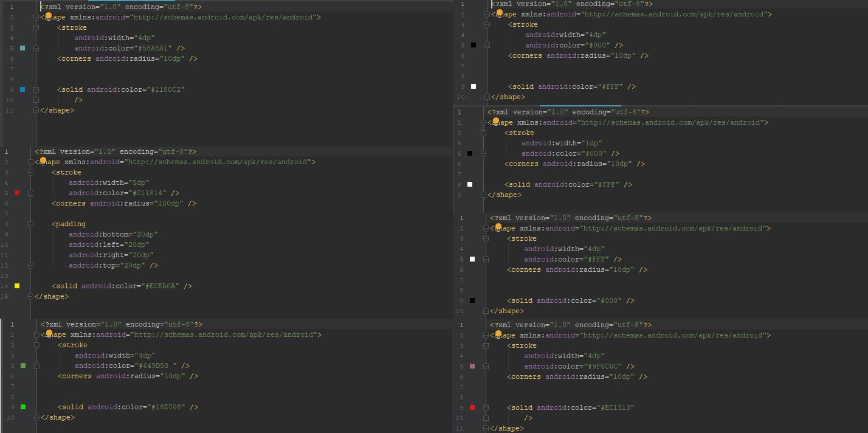This screenshot has height=433, width=868.
Task: Click the solid android:color="#EC1313" line
Action: point(571,407)
